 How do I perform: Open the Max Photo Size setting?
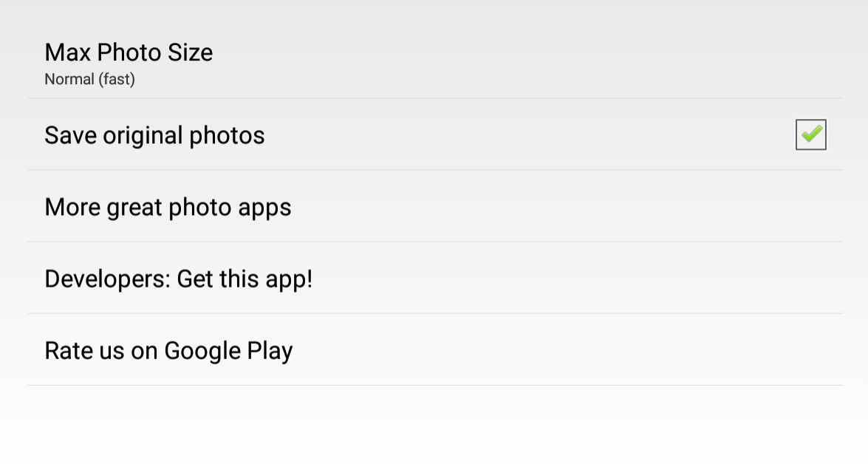tap(434, 63)
